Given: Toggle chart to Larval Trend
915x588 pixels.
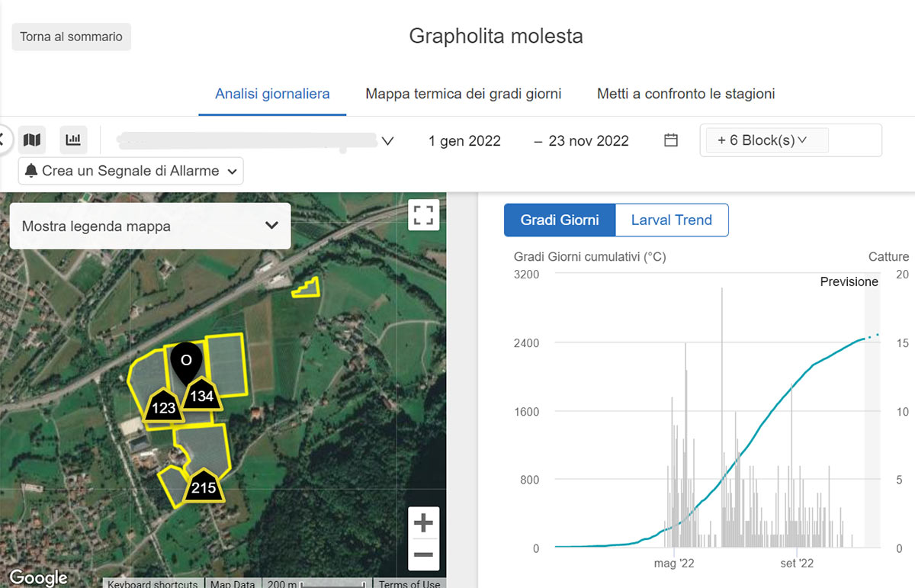Looking at the screenshot, I should pos(671,220).
